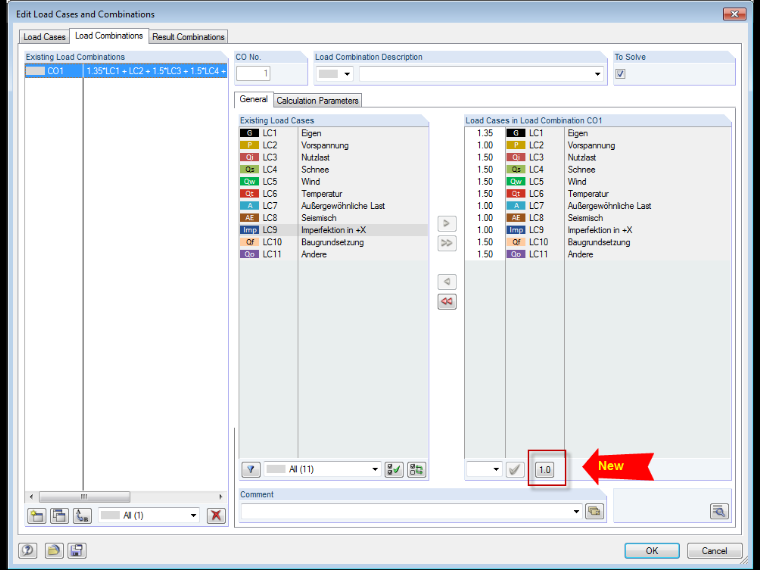This screenshot has height=570, width=760.
Task: Select the General tab
Action: tap(253, 99)
